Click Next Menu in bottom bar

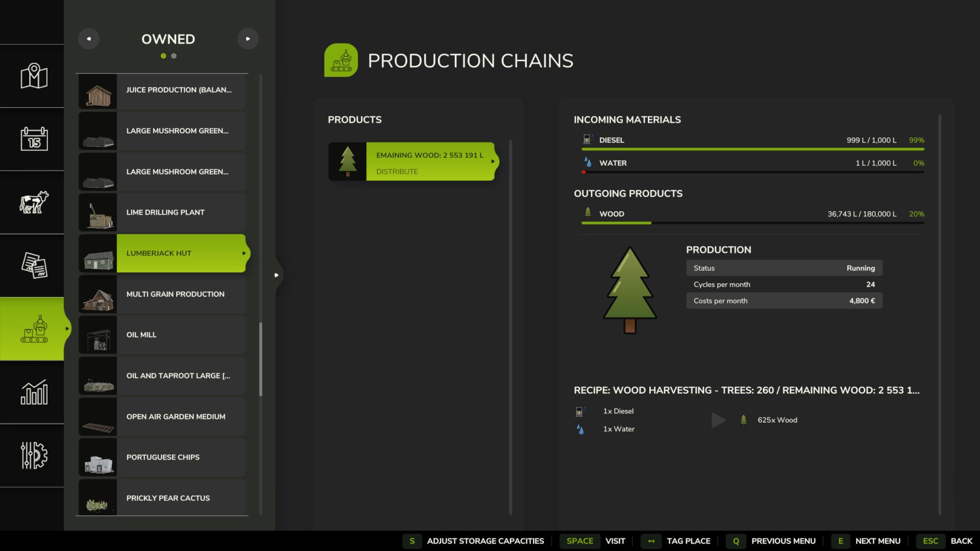click(x=866, y=541)
